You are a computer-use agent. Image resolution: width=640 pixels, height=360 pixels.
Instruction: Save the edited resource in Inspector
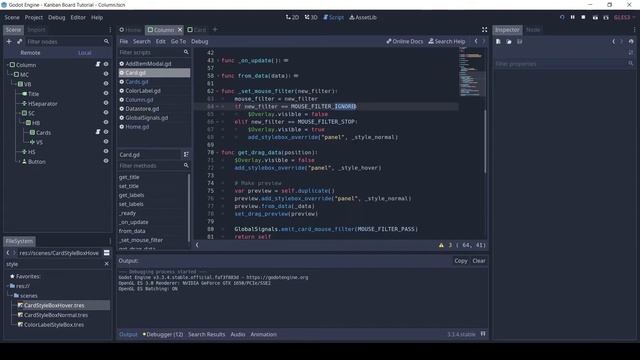[x=520, y=42]
